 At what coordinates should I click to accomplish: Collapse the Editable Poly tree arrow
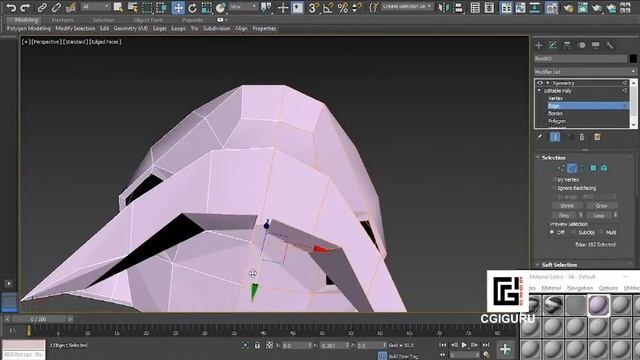[x=540, y=91]
